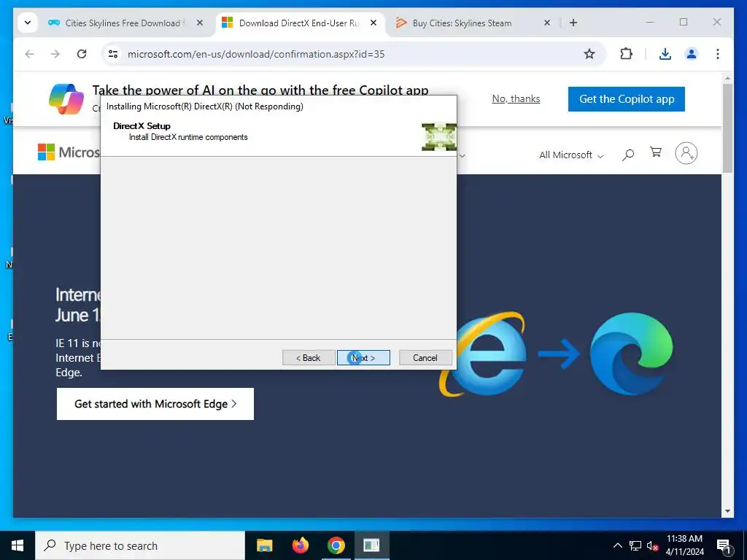Click the scrollbar down arrow

tap(727, 511)
